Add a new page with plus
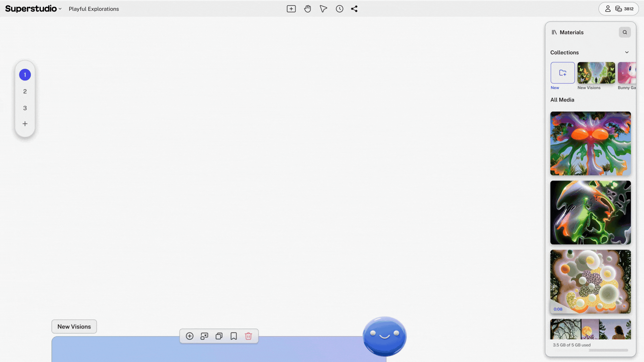This screenshot has height=362, width=644. (x=25, y=124)
